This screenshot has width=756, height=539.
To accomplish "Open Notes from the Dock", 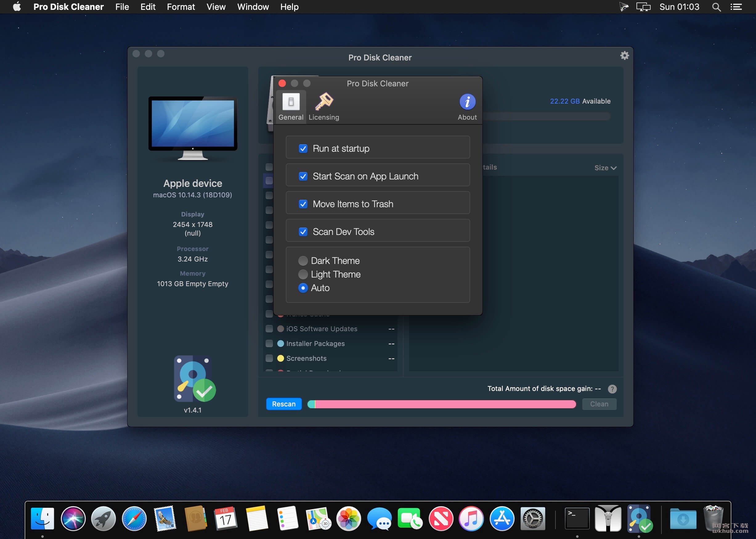I will pyautogui.click(x=257, y=518).
